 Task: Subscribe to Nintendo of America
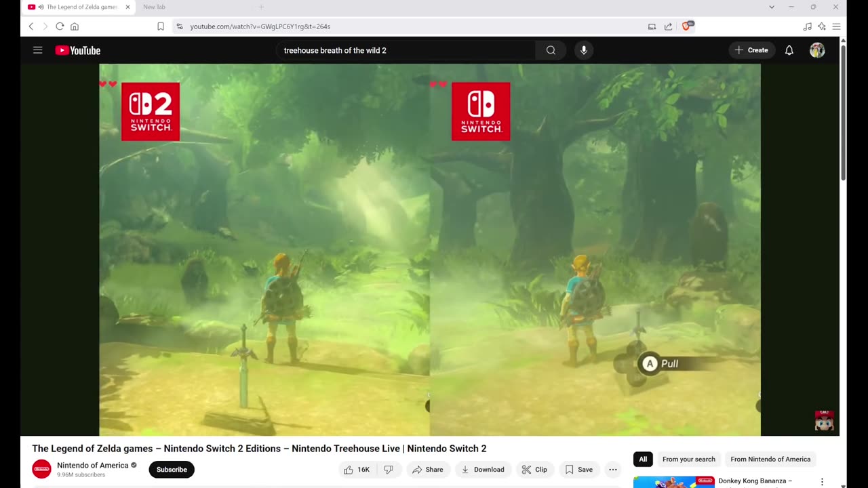tap(172, 470)
